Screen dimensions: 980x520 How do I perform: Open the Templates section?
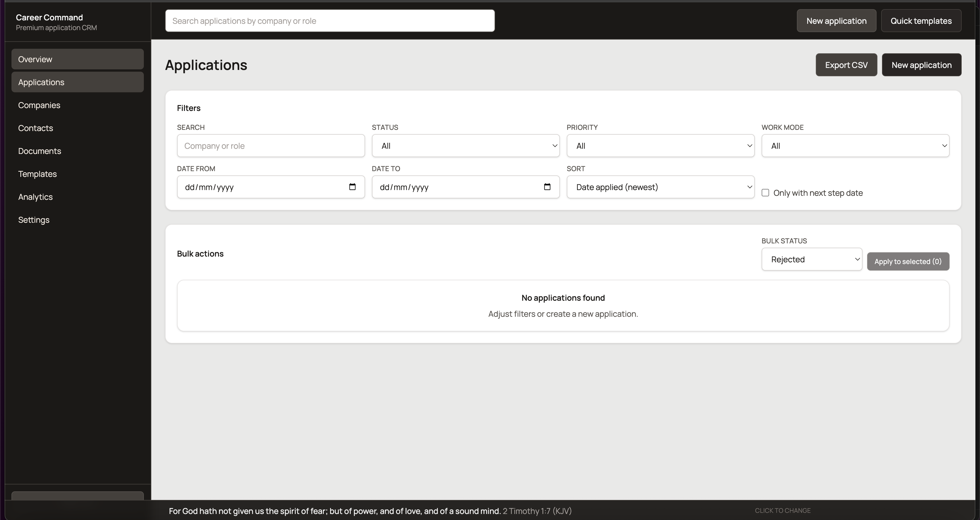(x=37, y=174)
